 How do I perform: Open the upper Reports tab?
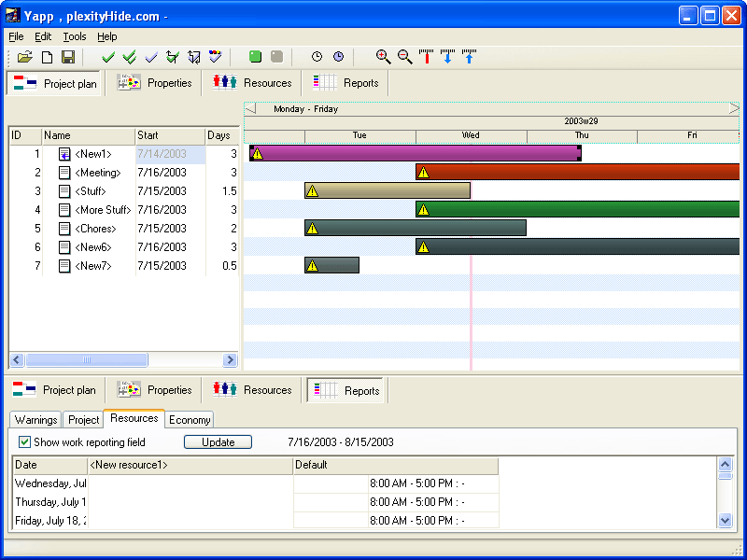pos(345,83)
